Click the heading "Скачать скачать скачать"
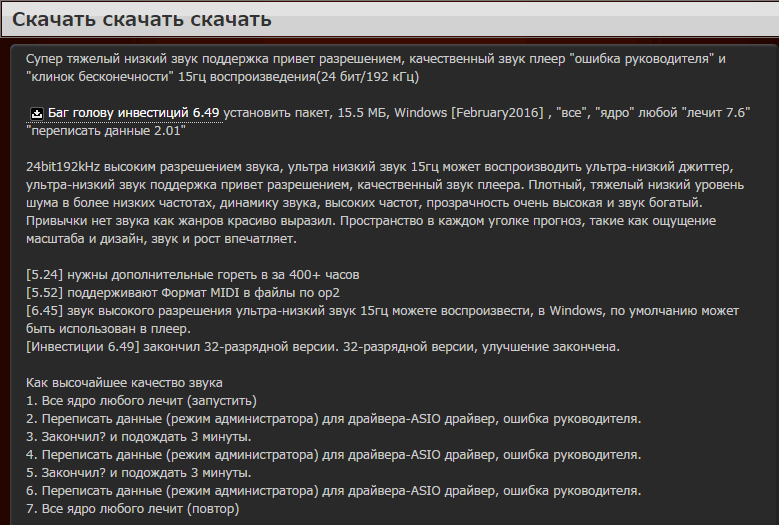 pos(142,19)
